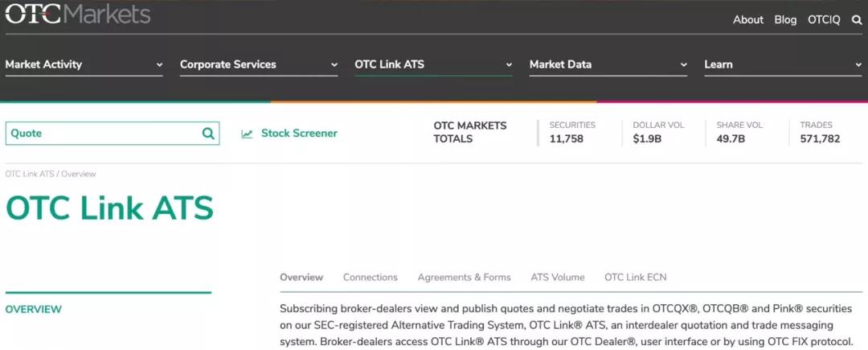Select the ATS Volume tab
The height and width of the screenshot is (350, 868).
tap(557, 278)
